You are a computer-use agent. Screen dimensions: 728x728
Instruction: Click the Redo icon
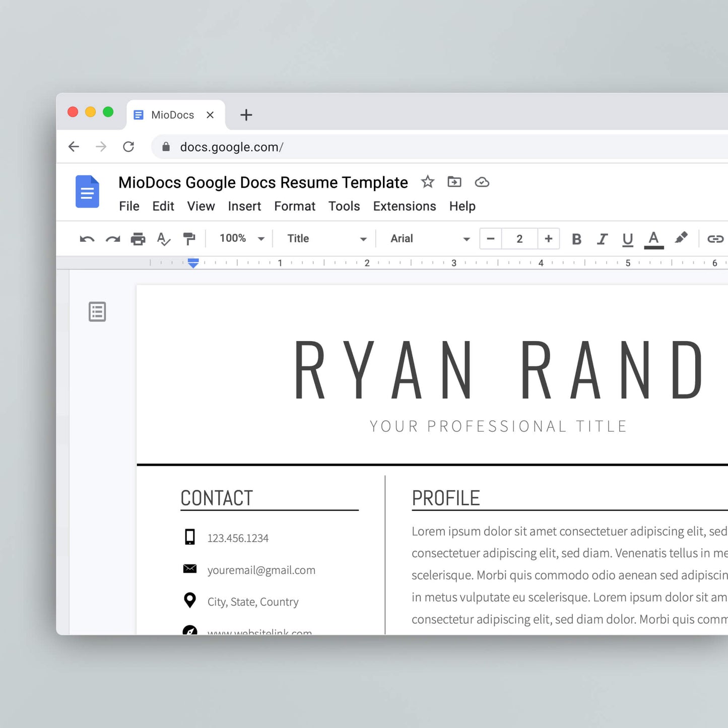point(113,239)
